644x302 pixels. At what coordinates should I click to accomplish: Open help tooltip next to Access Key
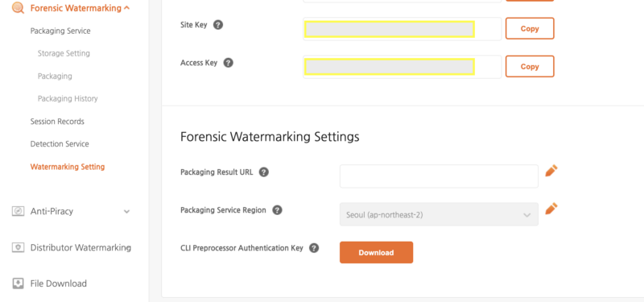[x=229, y=63]
